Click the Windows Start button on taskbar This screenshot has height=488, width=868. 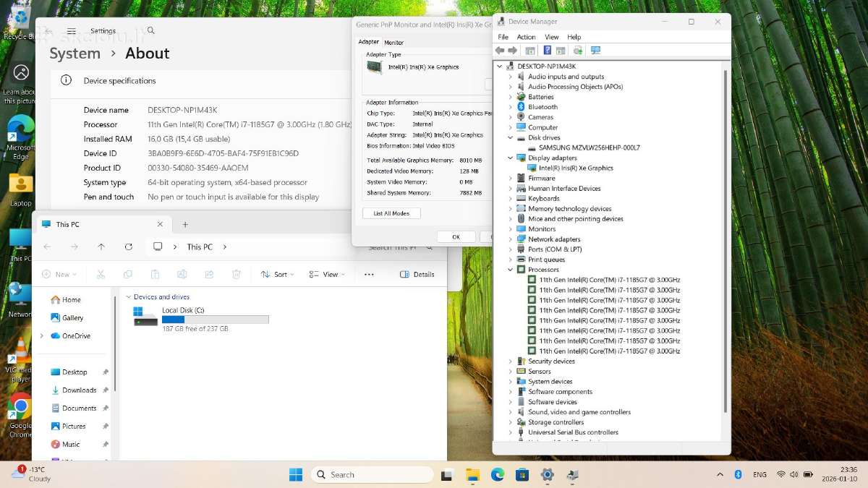click(x=296, y=474)
